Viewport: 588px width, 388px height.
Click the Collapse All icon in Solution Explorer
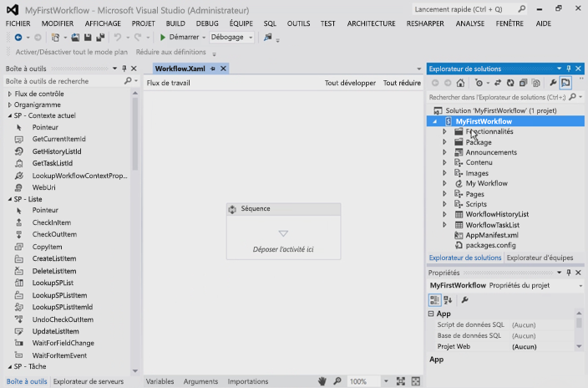click(x=523, y=83)
